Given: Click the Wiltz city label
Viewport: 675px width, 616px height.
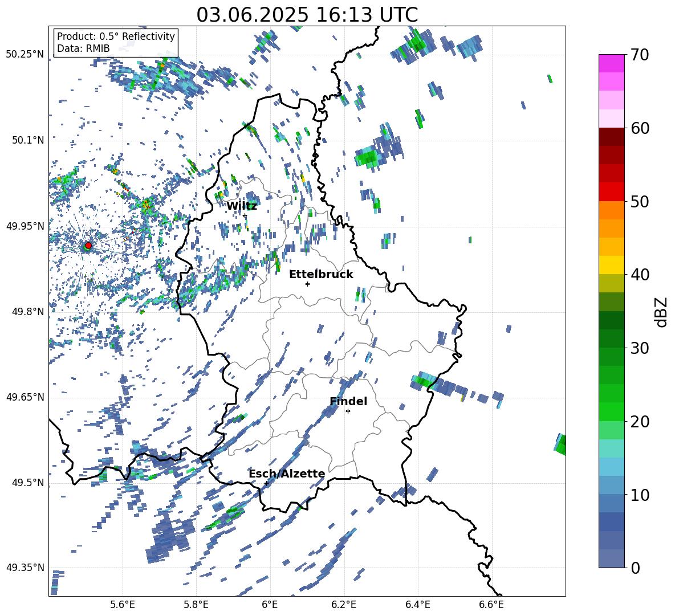Looking at the screenshot, I should [242, 206].
